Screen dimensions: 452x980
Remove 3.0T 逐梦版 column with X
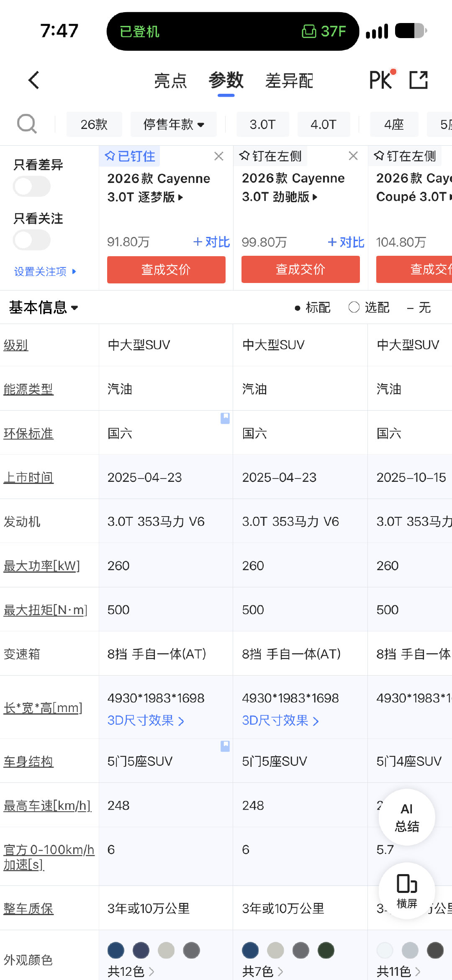(x=218, y=156)
